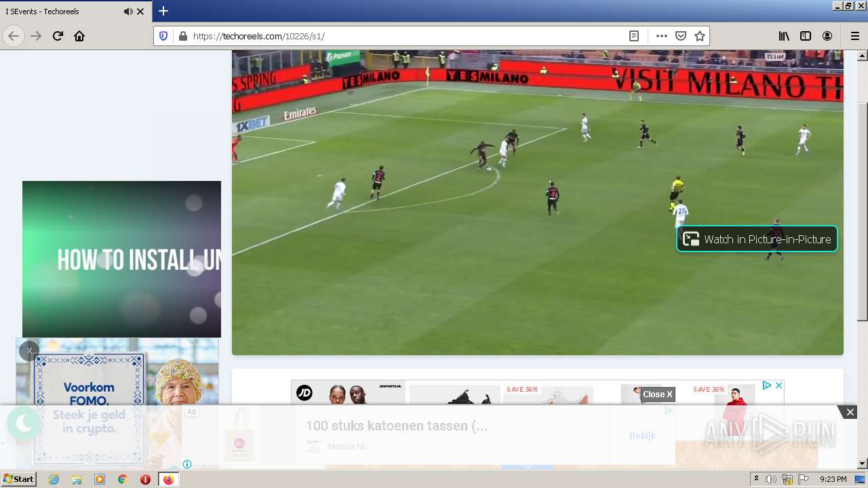
Task: Launch Opera from the taskbar
Action: pyautogui.click(x=145, y=479)
